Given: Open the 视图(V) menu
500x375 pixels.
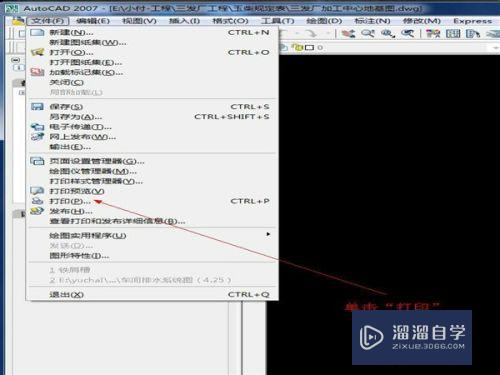Looking at the screenshot, I should [x=139, y=21].
